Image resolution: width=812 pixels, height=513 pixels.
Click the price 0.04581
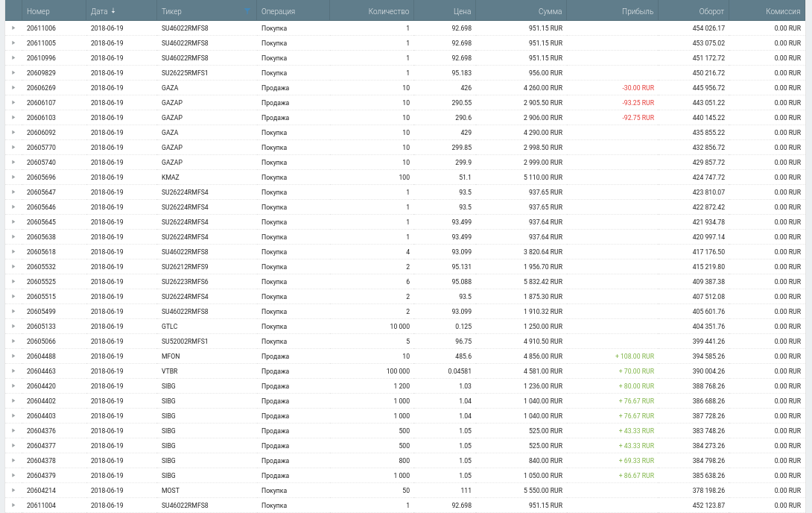tap(460, 371)
